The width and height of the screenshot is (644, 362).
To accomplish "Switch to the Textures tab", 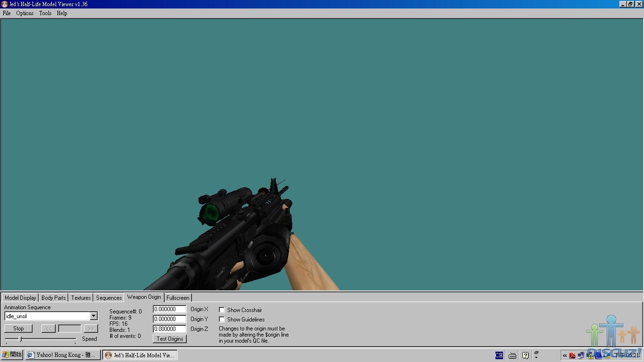I will tap(81, 298).
